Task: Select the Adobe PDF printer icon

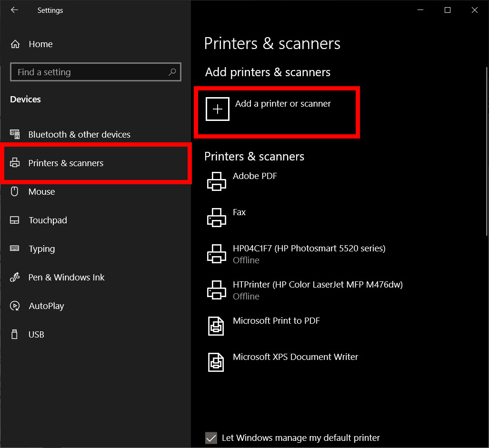Action: (x=217, y=181)
